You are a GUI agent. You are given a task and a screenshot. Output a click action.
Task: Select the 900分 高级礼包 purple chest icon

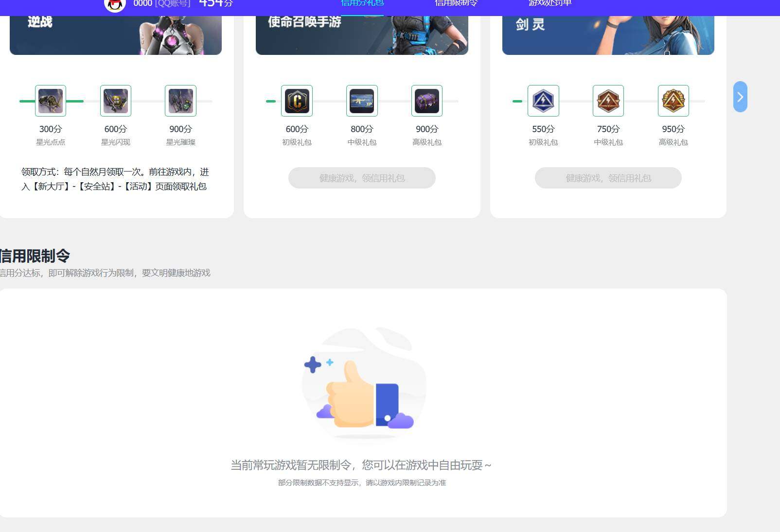click(x=427, y=101)
